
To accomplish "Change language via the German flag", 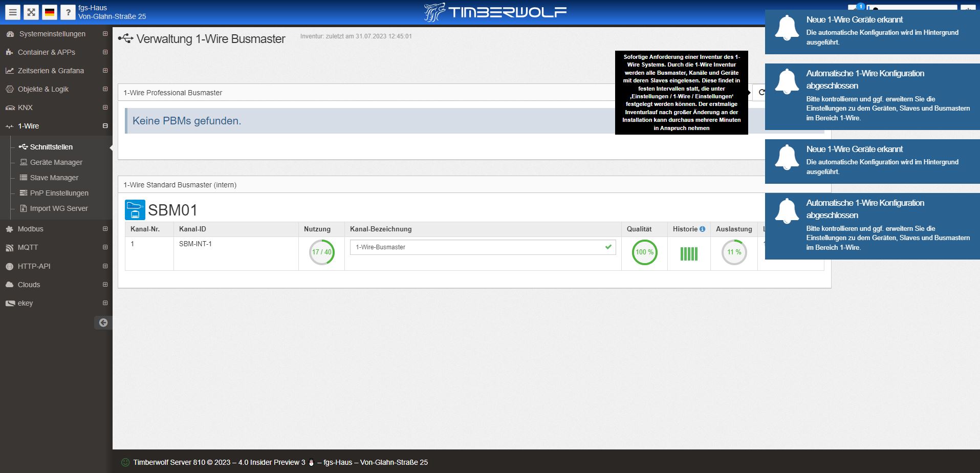I will coord(50,12).
